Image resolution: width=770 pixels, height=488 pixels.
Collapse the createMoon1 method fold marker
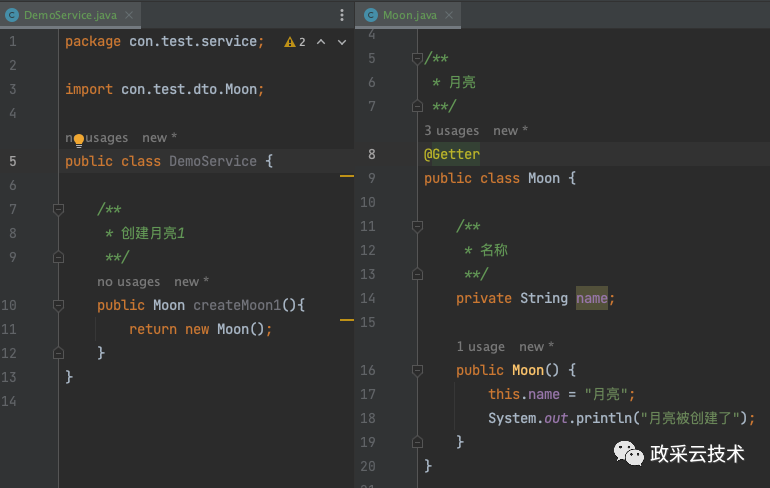(x=58, y=305)
